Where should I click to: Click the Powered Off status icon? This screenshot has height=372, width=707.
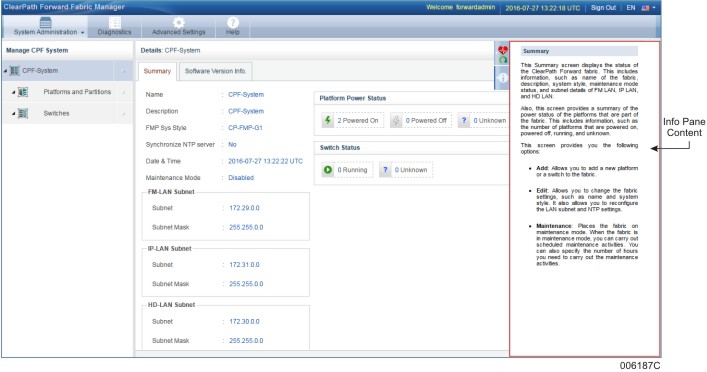point(396,120)
